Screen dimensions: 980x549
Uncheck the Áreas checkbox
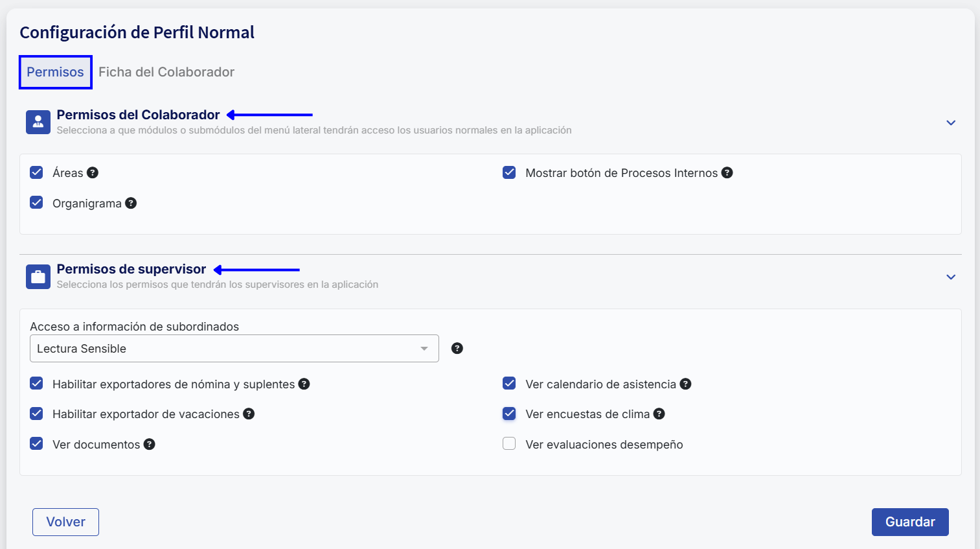pyautogui.click(x=37, y=172)
